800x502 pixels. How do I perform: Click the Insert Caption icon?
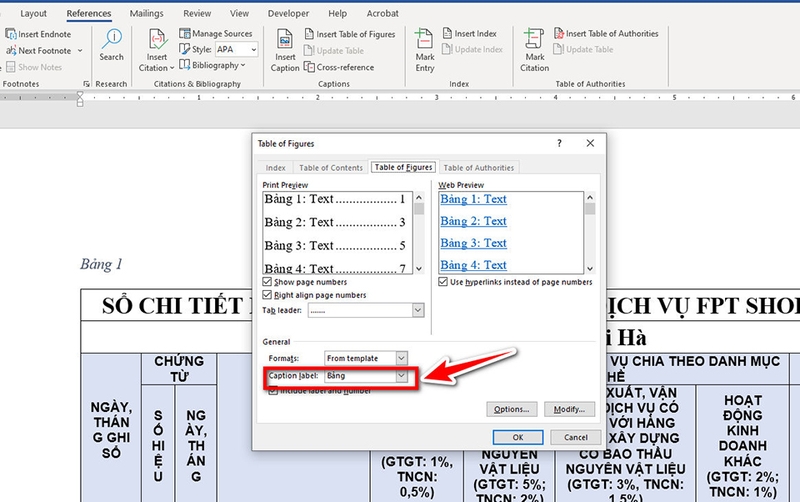pos(285,47)
